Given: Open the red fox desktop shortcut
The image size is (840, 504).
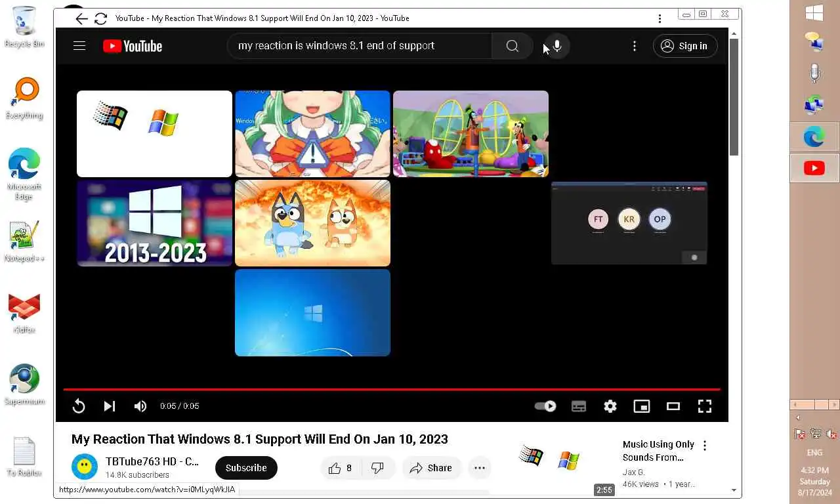Looking at the screenshot, I should click(24, 313).
